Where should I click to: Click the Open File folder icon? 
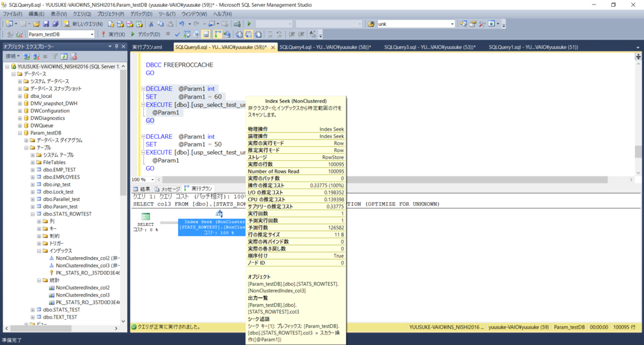coord(36,24)
